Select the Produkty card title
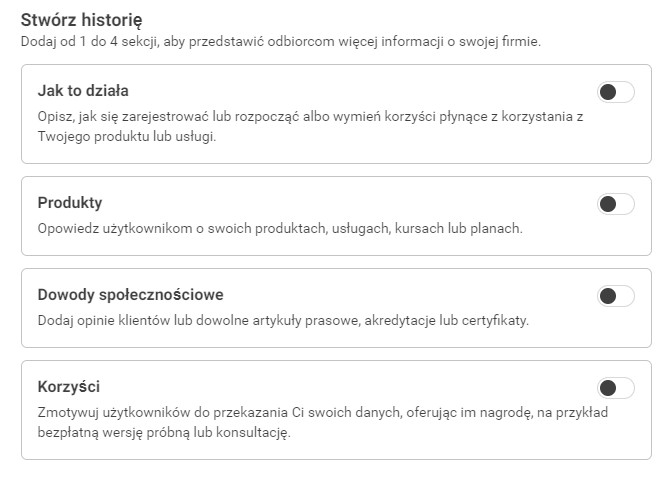Screen dimensions: 671x481 click(x=70, y=203)
